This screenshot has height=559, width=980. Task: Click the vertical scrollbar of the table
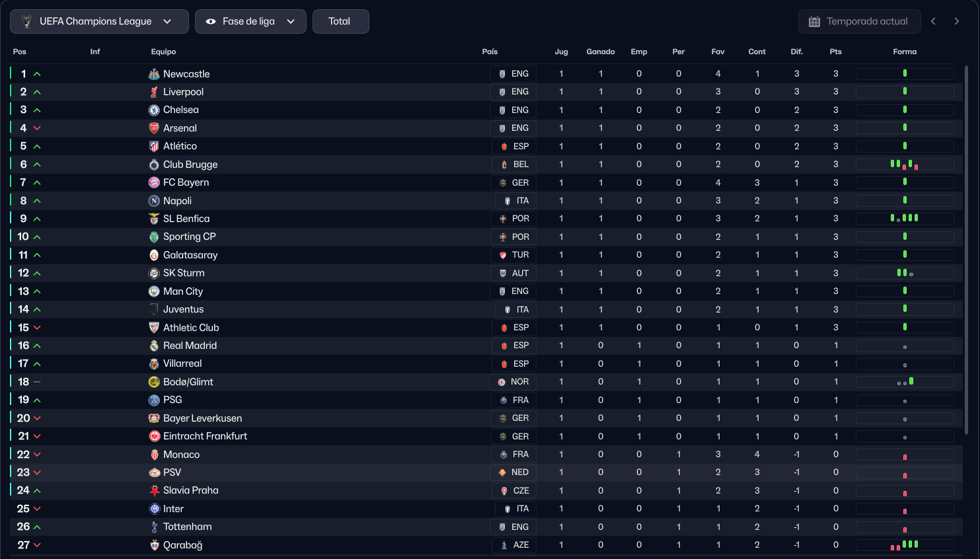966,250
